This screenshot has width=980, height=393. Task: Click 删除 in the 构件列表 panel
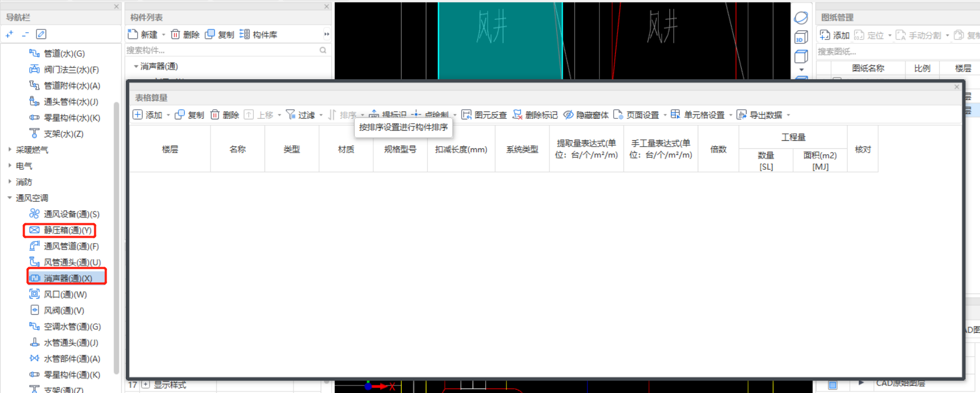[185, 34]
